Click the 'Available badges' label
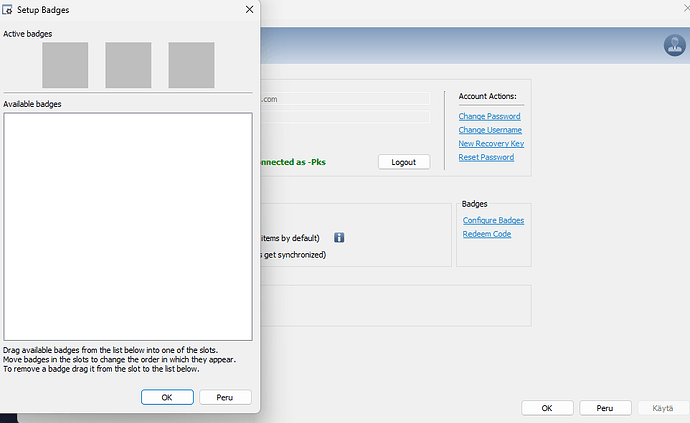Screen dimensions: 690x423 (32, 104)
